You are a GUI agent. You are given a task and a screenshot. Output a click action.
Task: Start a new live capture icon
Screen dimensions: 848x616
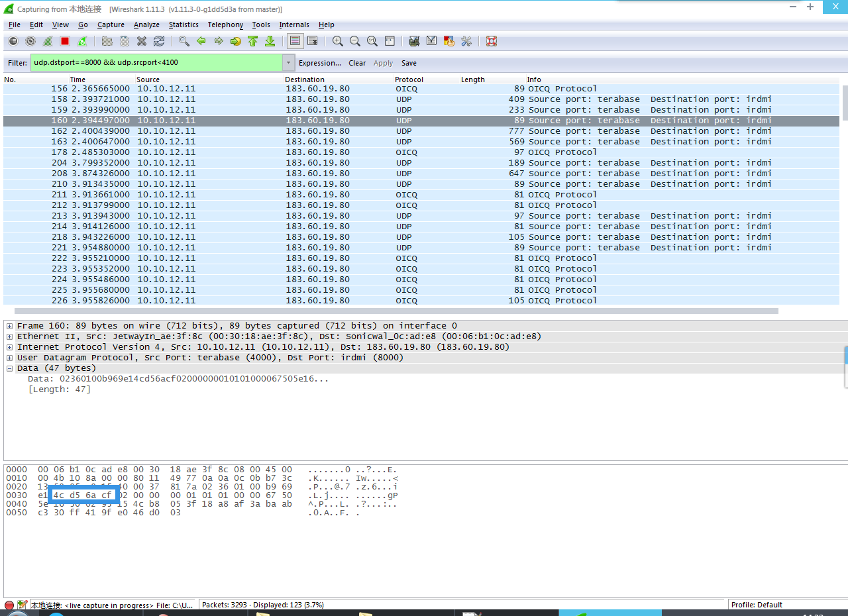coord(48,41)
